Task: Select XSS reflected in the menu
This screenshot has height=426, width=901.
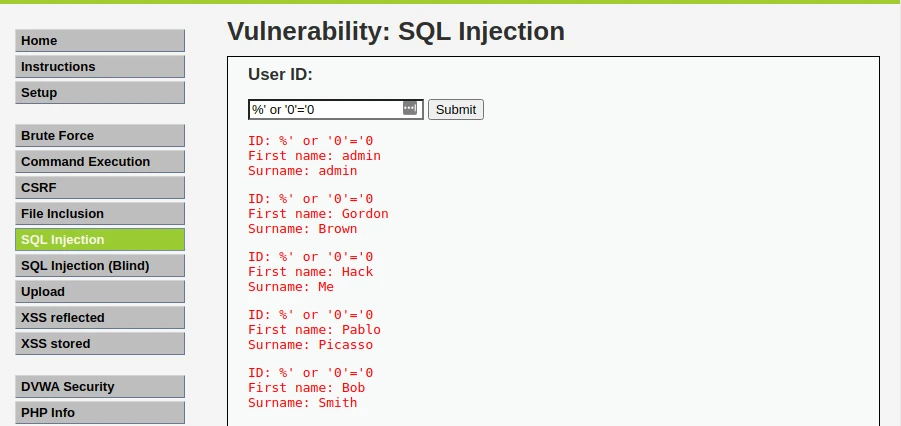Action: click(100, 318)
